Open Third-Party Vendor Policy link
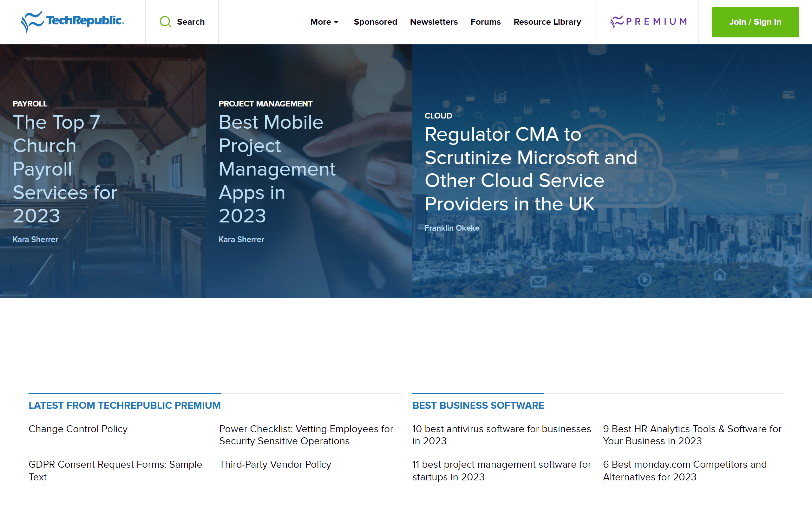 pyautogui.click(x=275, y=465)
